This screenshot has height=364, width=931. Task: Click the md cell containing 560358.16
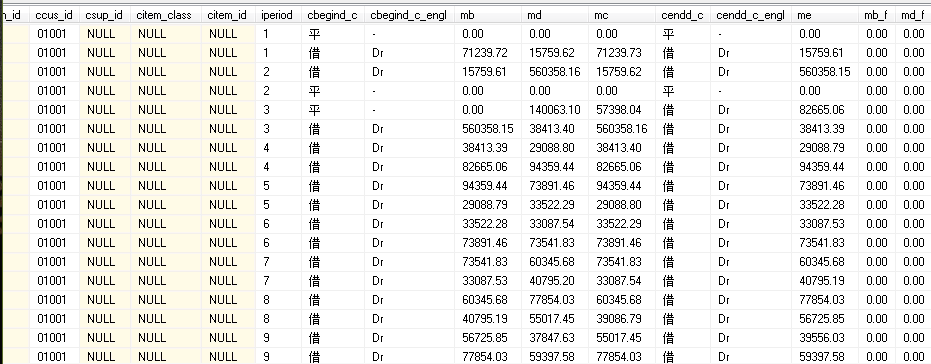pos(556,72)
